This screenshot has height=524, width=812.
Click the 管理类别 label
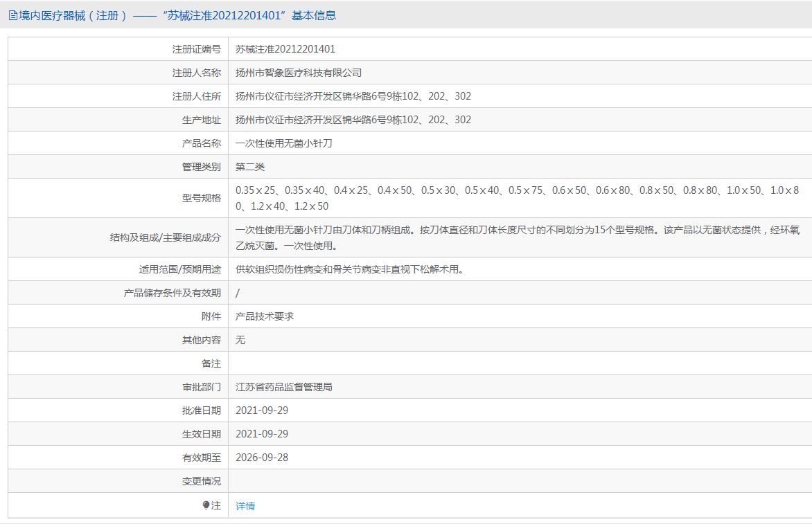[202, 167]
